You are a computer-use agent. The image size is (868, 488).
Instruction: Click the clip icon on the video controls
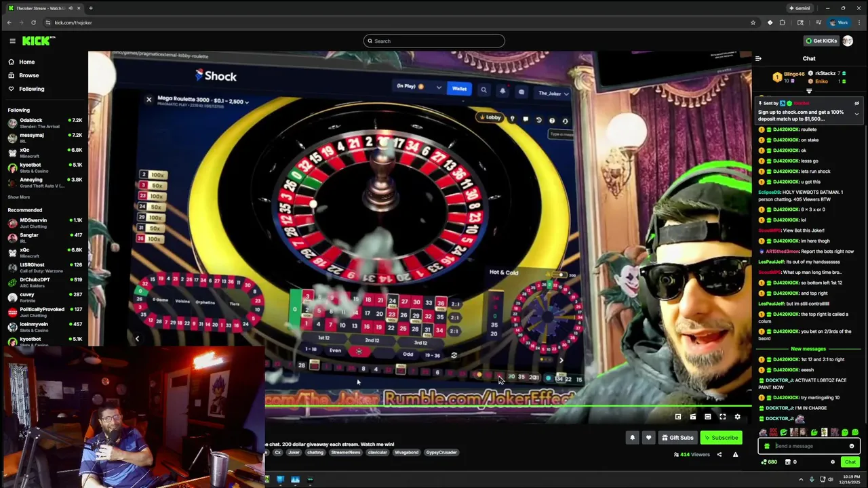click(x=692, y=417)
